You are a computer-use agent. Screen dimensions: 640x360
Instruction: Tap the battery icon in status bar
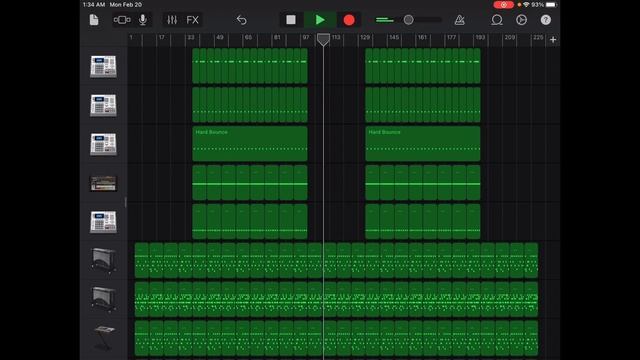tap(551, 5)
